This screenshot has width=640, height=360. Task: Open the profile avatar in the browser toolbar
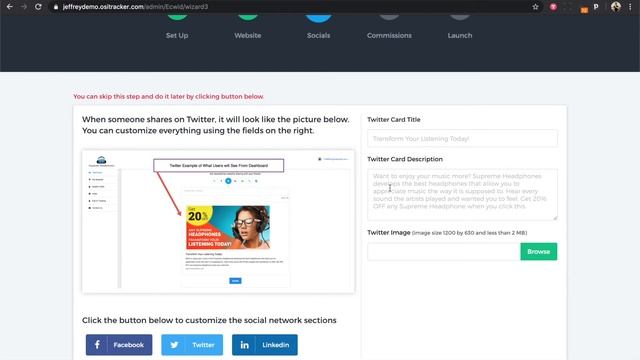(616, 7)
